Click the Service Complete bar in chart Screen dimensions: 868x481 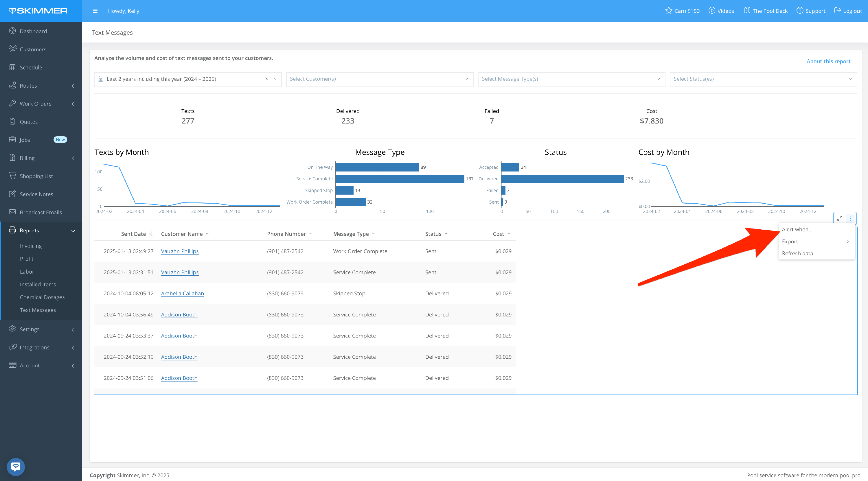coord(400,178)
